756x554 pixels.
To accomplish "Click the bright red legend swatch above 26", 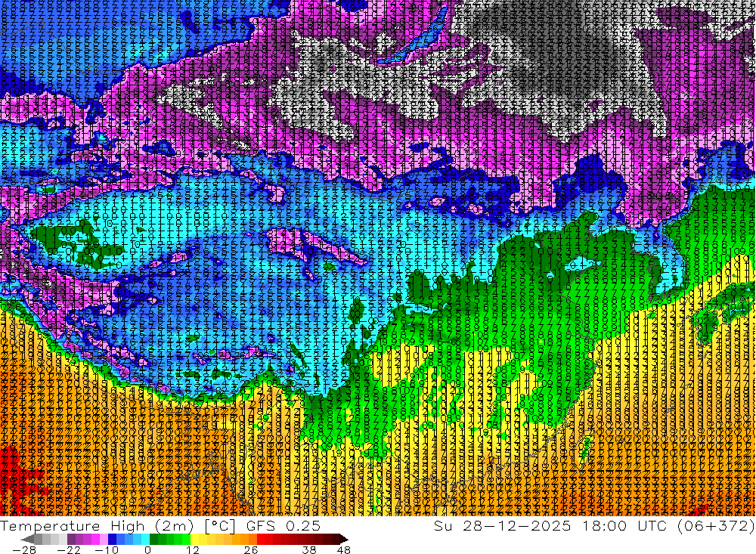I will click(261, 539).
